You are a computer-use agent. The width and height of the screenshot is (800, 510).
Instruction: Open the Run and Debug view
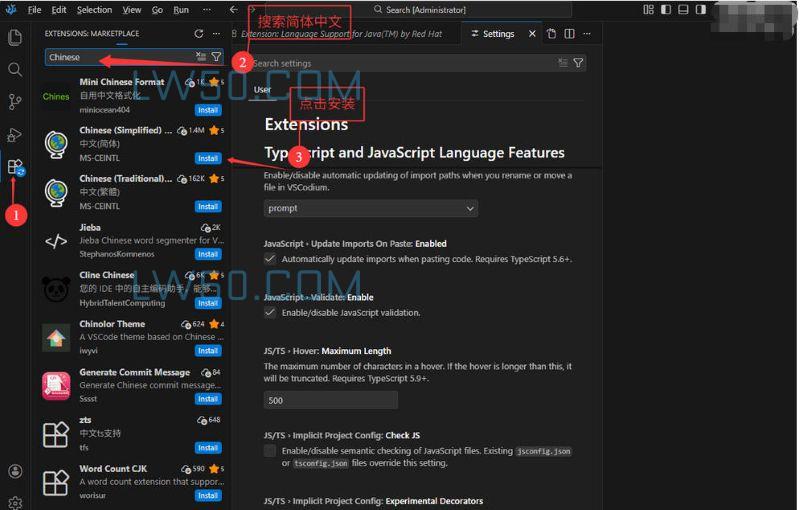click(15, 134)
